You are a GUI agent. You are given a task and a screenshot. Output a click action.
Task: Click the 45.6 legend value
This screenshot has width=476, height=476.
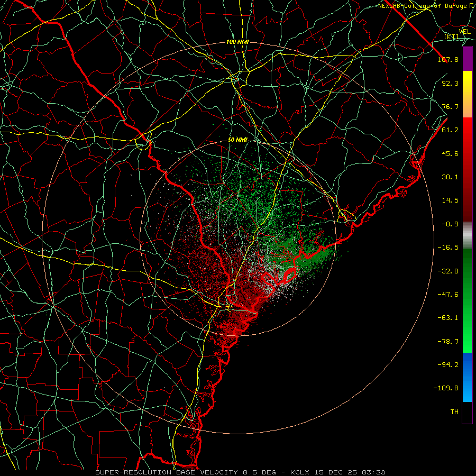(x=450, y=153)
